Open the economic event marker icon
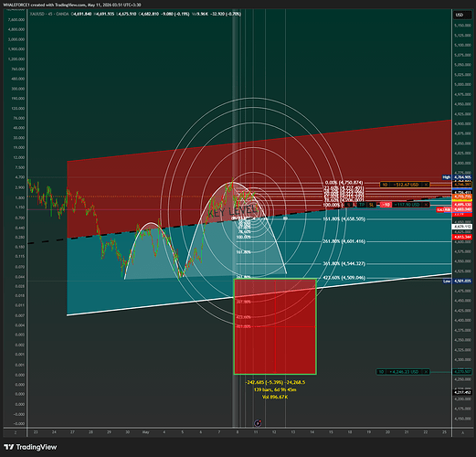Screen dimensions: 476x457 click(x=258, y=423)
